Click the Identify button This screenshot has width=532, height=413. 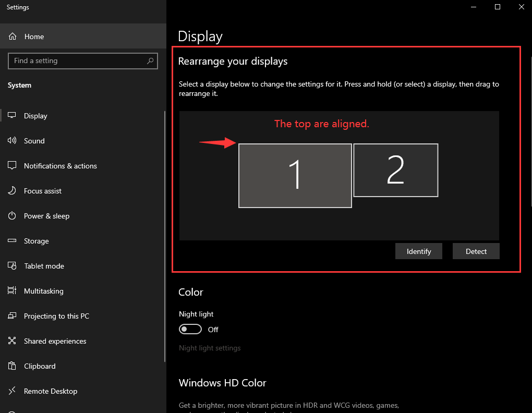[418, 251]
